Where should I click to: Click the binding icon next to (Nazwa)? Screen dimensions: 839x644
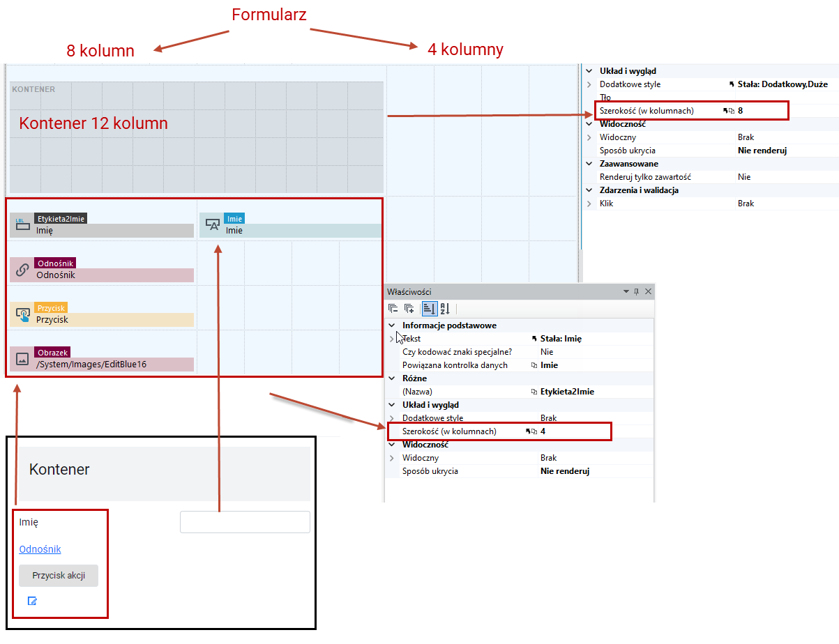[x=534, y=392]
